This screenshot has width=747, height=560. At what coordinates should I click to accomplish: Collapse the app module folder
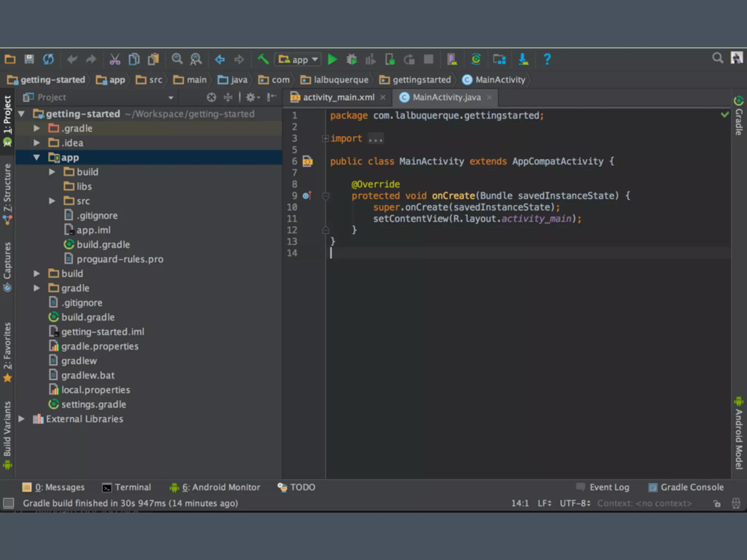click(x=36, y=157)
